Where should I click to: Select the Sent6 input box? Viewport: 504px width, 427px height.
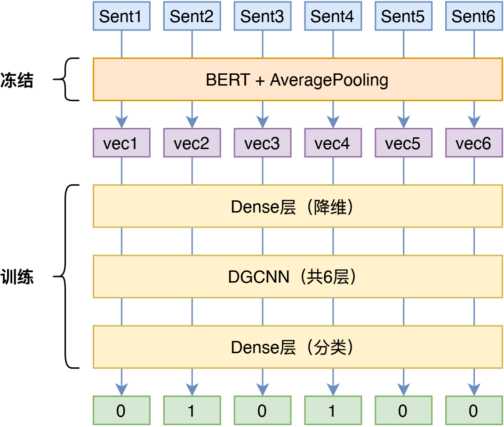[473, 16]
